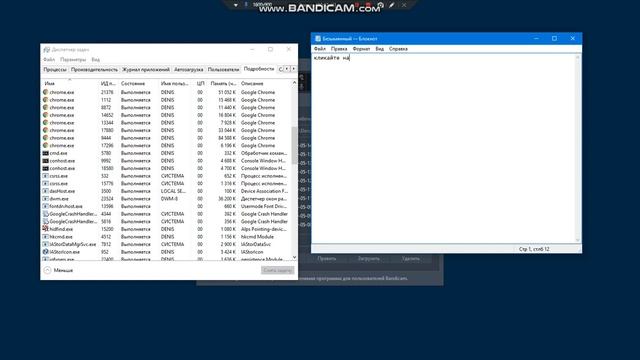Click conhost.exe icon with PID 18580
This screenshot has height=360, width=640.
pyautogui.click(x=46, y=168)
